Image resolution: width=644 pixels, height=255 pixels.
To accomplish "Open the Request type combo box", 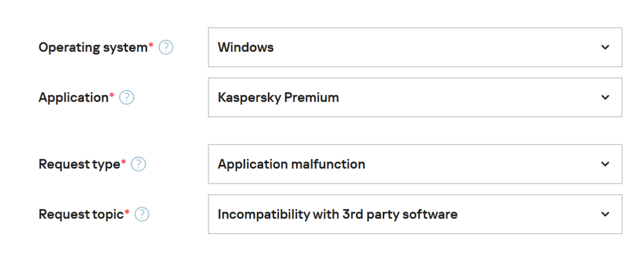I will pos(414,164).
